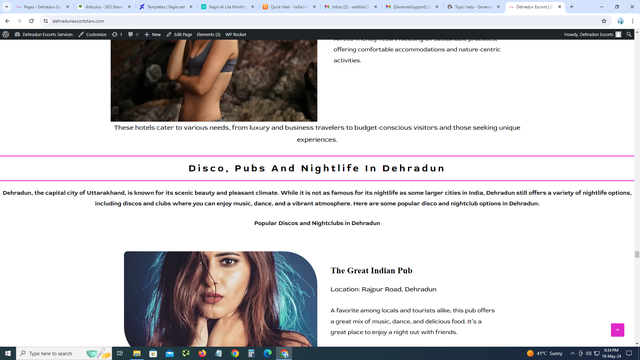Reload the current page
The image size is (640, 360).
(31, 21)
